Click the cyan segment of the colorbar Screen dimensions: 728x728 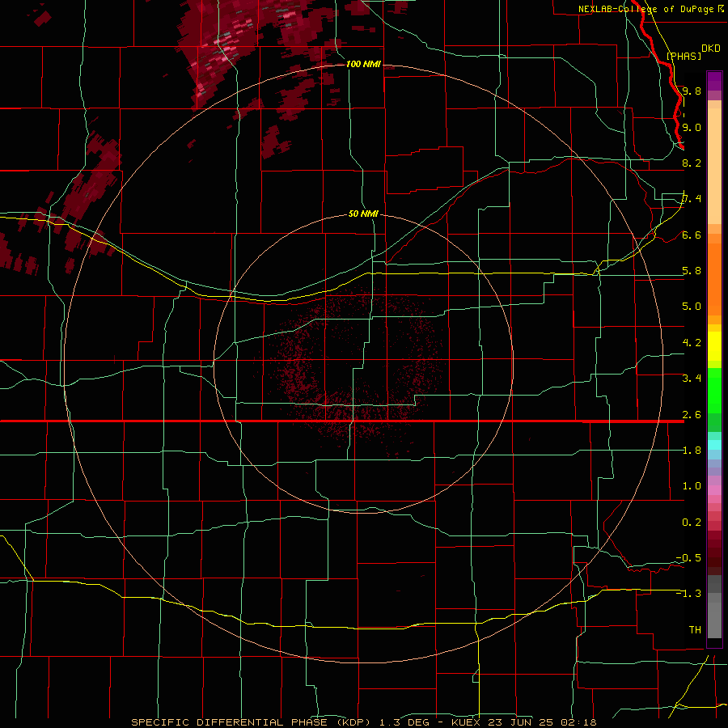pos(714,444)
